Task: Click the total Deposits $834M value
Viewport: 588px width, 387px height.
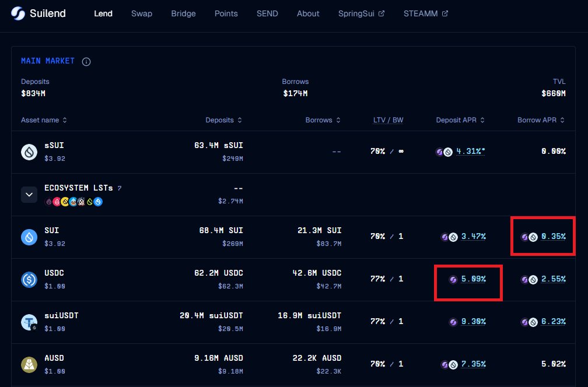Action: [33, 93]
